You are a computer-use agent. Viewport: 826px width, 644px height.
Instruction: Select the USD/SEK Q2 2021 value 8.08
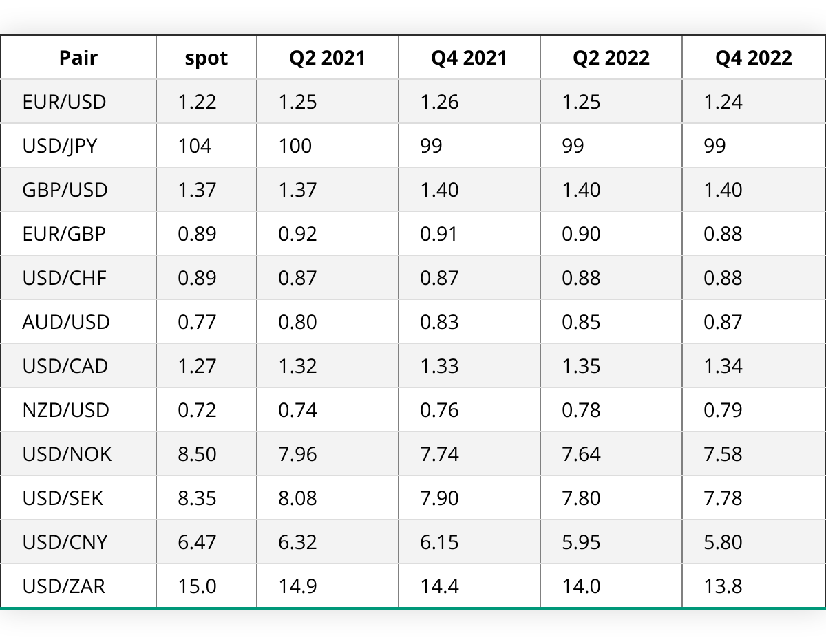pyautogui.click(x=297, y=497)
